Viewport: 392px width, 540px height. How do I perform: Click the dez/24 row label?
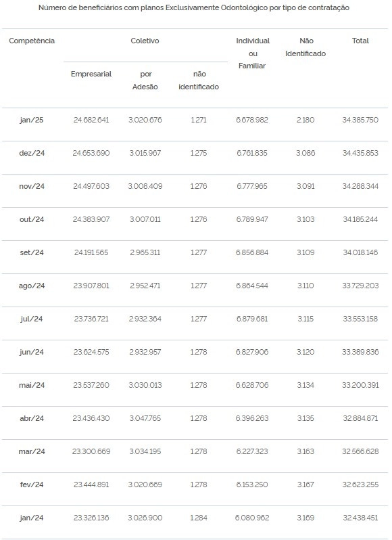(x=32, y=153)
